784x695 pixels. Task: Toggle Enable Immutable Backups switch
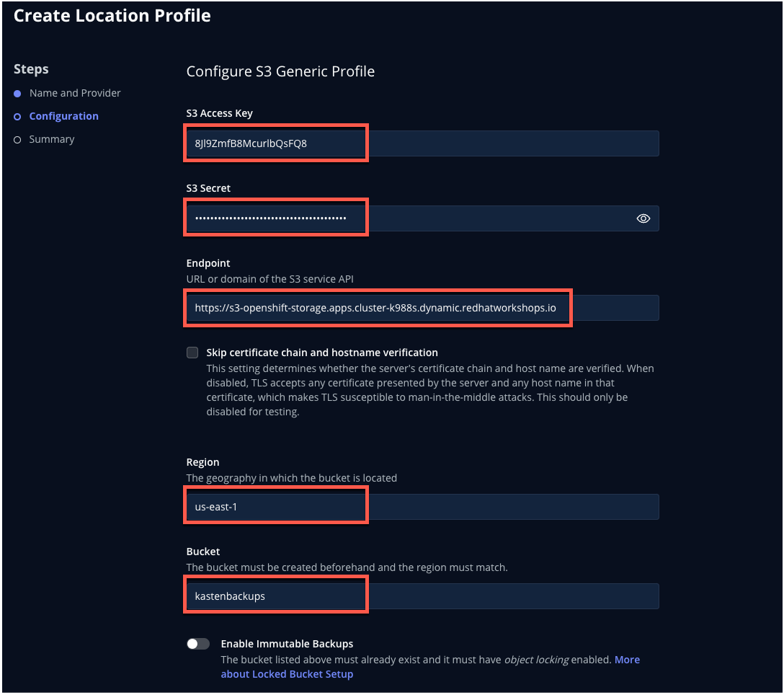coord(198,644)
